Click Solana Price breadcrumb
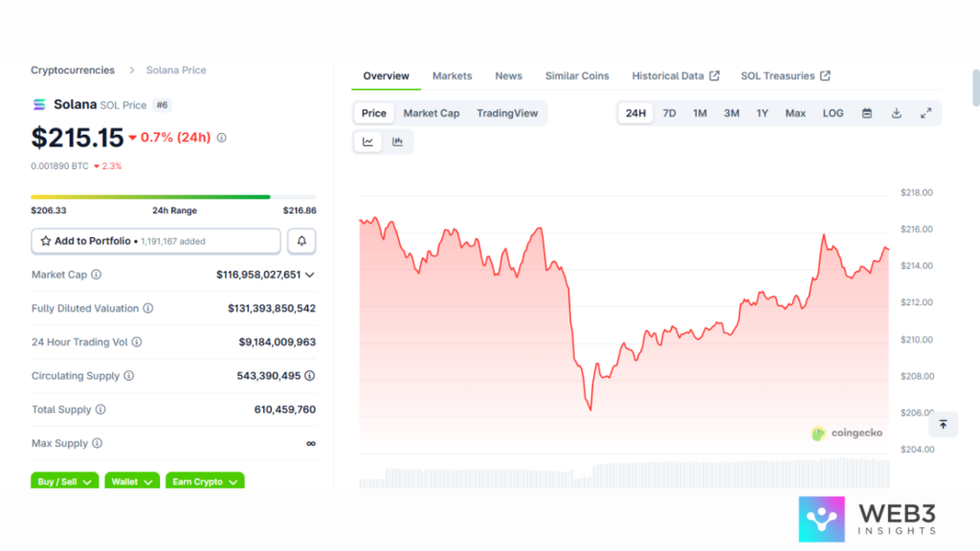 [x=176, y=70]
